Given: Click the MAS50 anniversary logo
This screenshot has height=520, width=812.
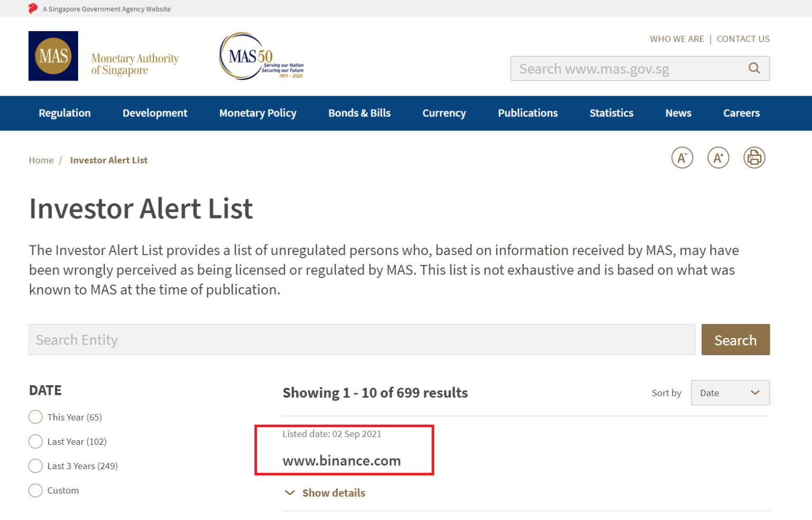Looking at the screenshot, I should 261,56.
